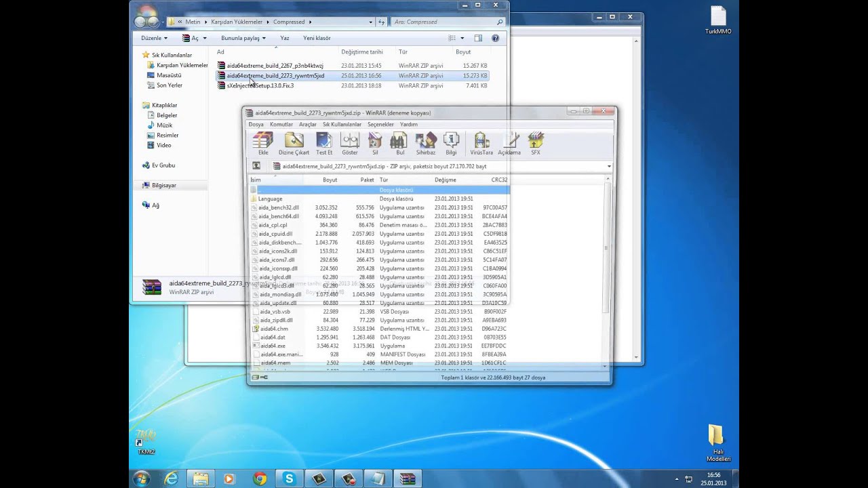Open the Sık Kullanılanlar menu in WinRAR
868x488 pixels.
click(342, 124)
